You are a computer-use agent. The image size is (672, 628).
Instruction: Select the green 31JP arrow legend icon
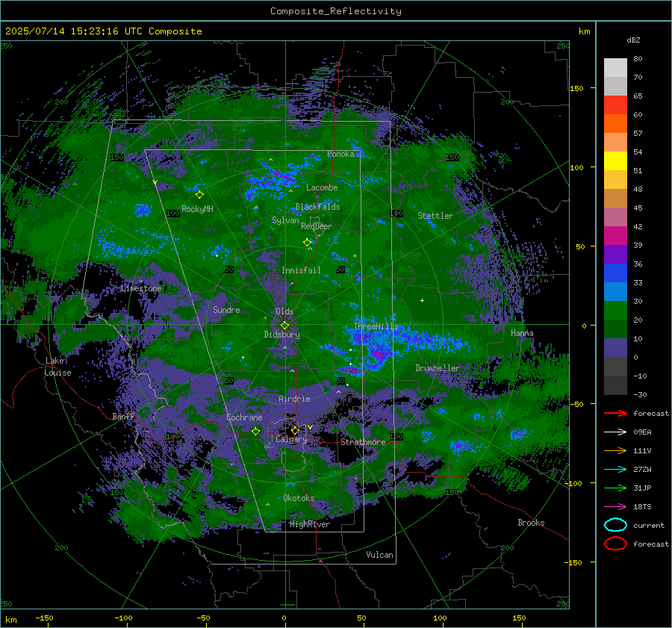(615, 488)
